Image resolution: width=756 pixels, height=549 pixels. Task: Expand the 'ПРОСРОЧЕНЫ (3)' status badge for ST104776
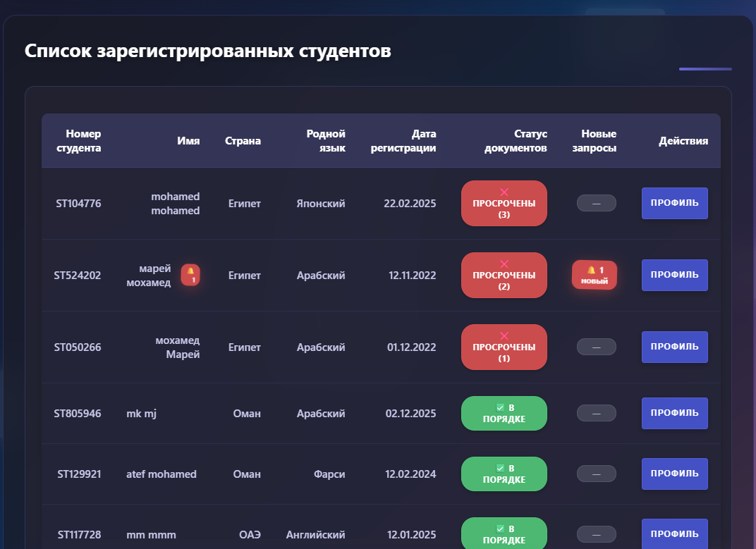504,203
